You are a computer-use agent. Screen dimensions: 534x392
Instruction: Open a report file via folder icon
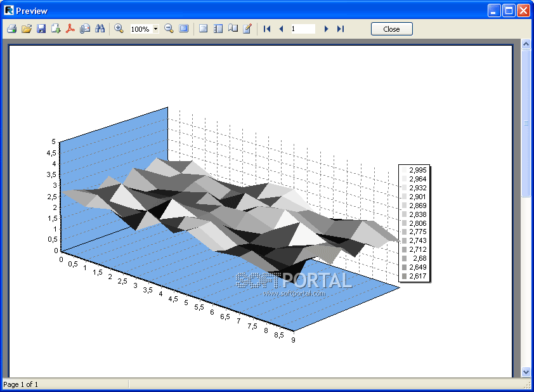(x=27, y=29)
